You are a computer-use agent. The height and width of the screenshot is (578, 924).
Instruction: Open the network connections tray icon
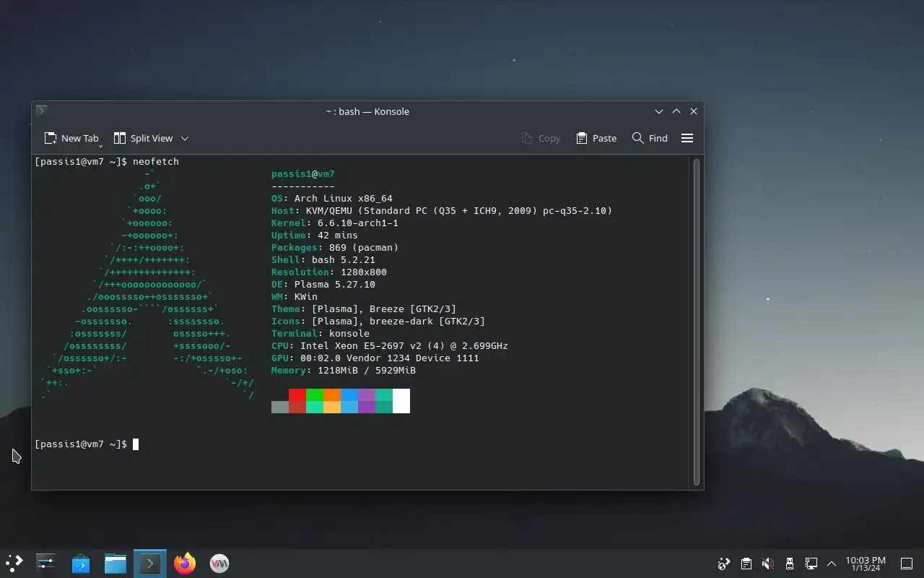click(x=811, y=564)
